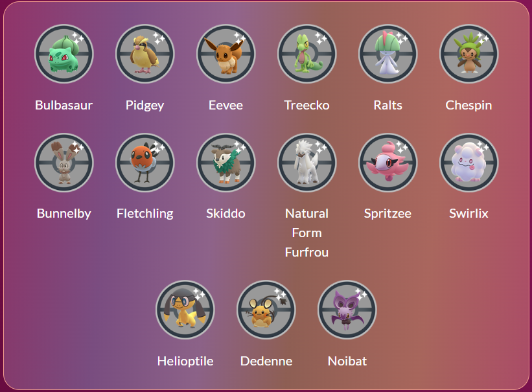Screen dimensions: 532x392
Task: Click the Dedenne Pokémon icon
Action: (x=266, y=310)
